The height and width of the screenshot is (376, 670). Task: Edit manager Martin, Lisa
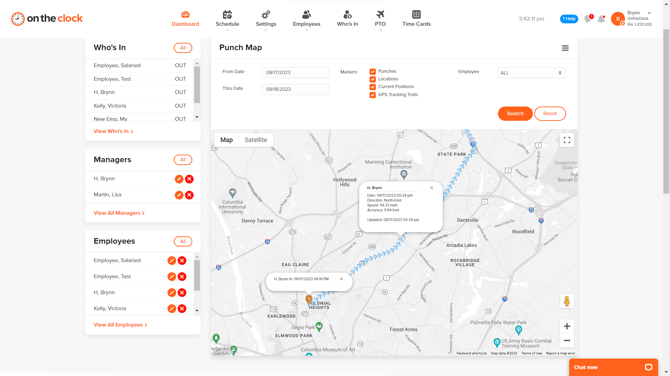pyautogui.click(x=179, y=195)
